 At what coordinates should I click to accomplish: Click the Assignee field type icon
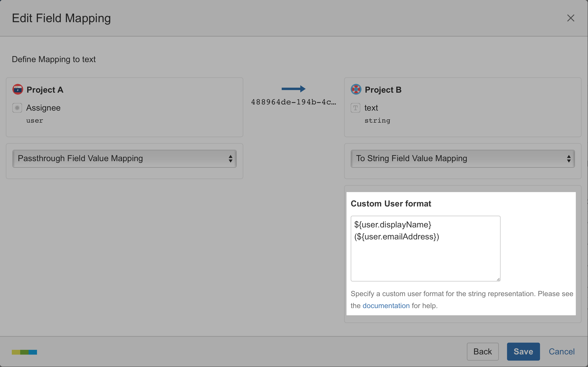pyautogui.click(x=17, y=108)
